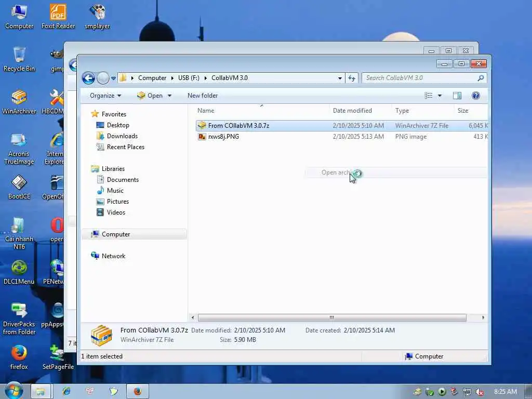Launch BootICE from desktop

point(19,187)
